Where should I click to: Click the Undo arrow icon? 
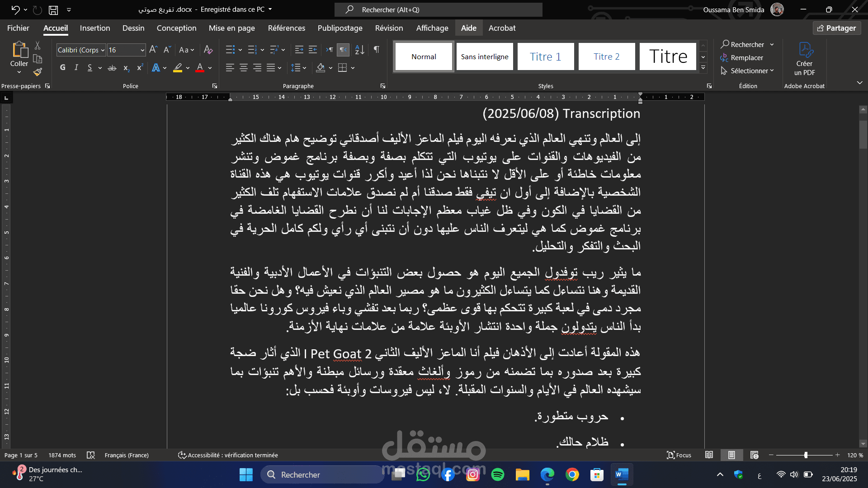click(x=15, y=9)
